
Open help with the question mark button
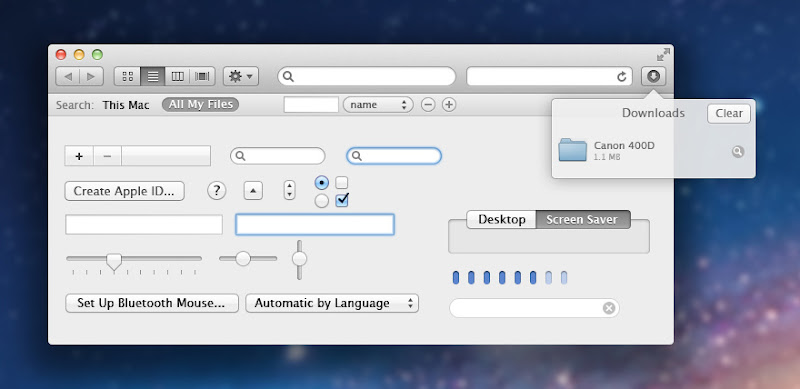click(x=216, y=191)
